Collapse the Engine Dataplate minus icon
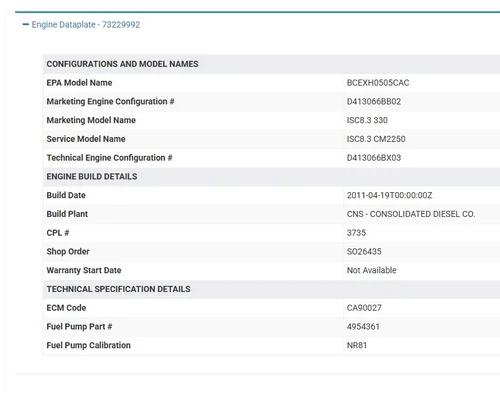The height and width of the screenshot is (400, 500). (x=26, y=25)
